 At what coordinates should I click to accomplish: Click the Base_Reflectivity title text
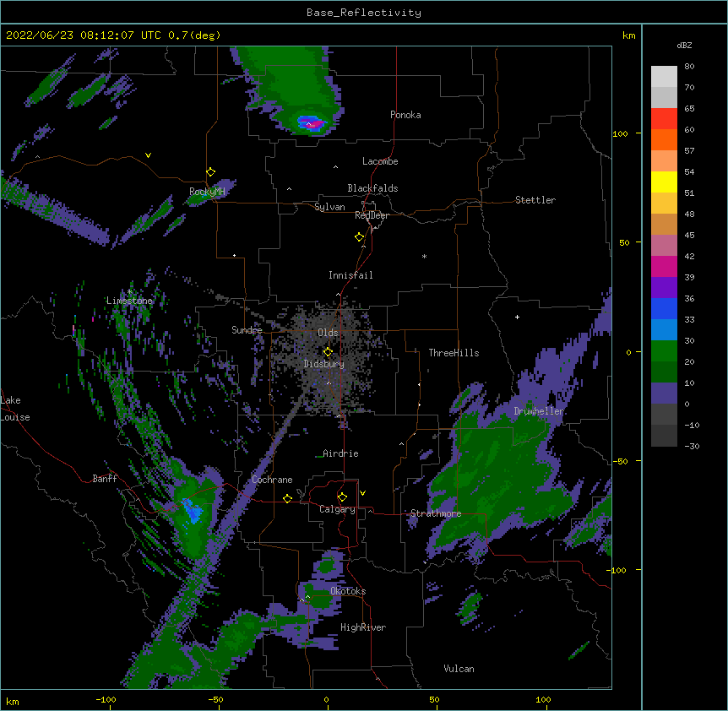click(x=364, y=13)
